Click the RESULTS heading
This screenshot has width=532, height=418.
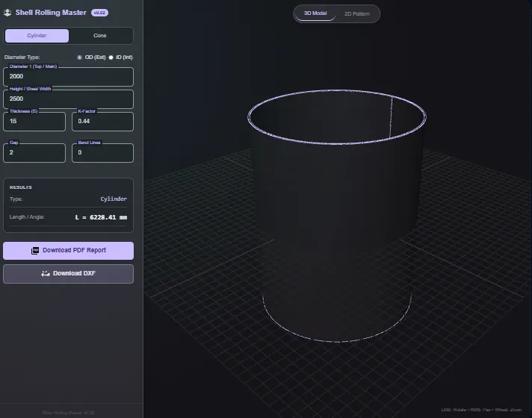(21, 187)
